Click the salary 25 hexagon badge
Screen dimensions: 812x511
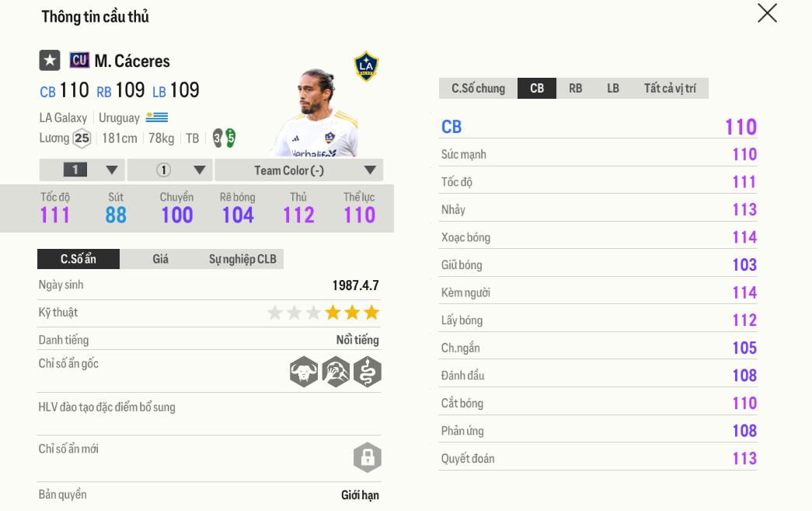pos(82,138)
